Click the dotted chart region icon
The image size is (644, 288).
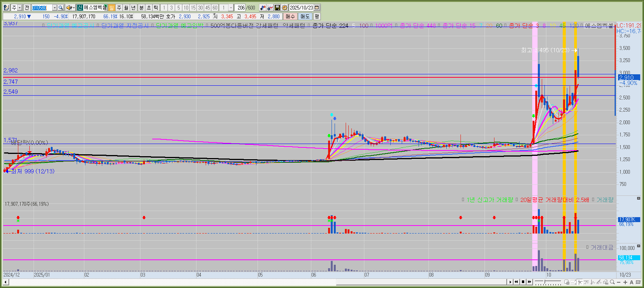(573, 282)
